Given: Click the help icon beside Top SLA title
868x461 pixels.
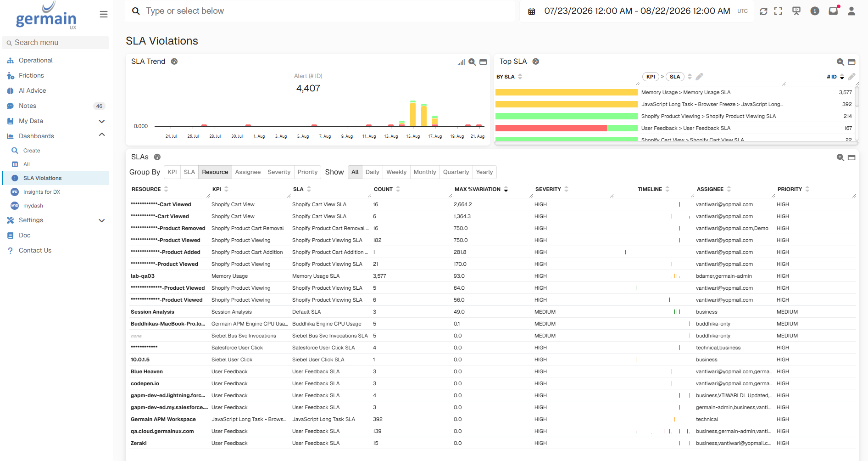Looking at the screenshot, I should tap(536, 62).
